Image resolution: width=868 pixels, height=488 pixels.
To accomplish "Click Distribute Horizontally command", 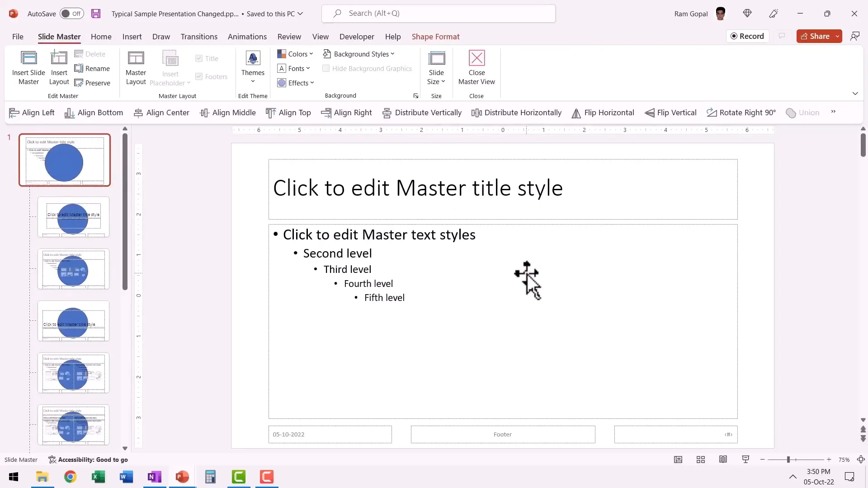I will [517, 113].
